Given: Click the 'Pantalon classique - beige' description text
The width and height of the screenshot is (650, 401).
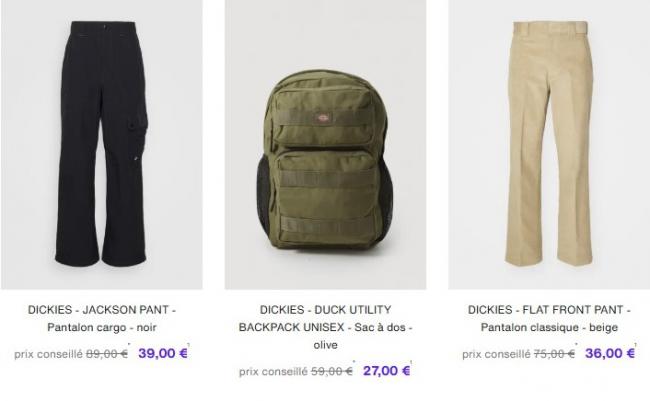Looking at the screenshot, I should 549,328.
